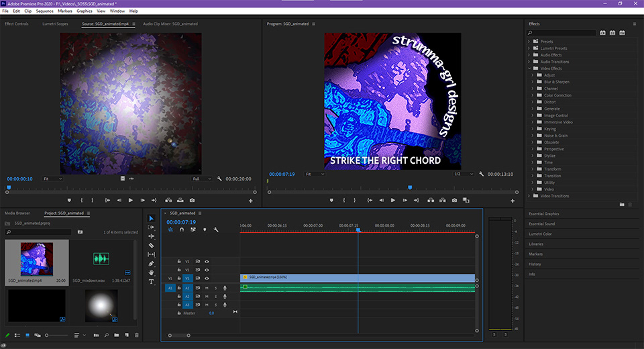Toggle V2 track output eye
The width and height of the screenshot is (644, 349).
(x=207, y=270)
